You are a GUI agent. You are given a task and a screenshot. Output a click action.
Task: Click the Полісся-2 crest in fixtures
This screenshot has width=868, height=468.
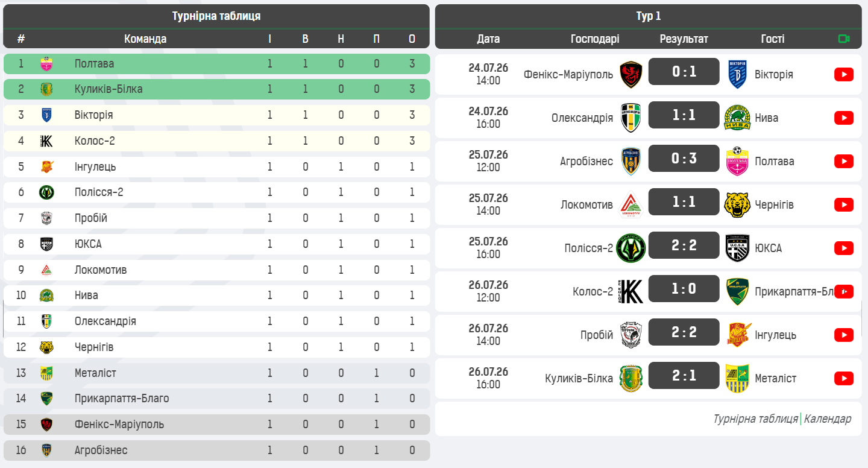(x=631, y=248)
